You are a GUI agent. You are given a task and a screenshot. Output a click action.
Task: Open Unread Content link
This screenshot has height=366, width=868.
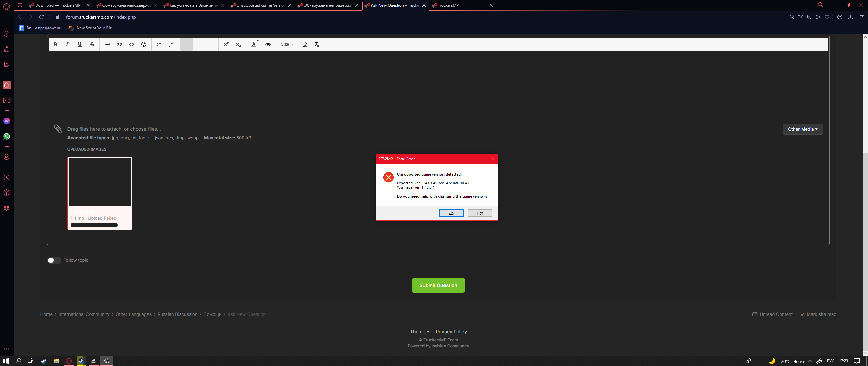coord(772,314)
